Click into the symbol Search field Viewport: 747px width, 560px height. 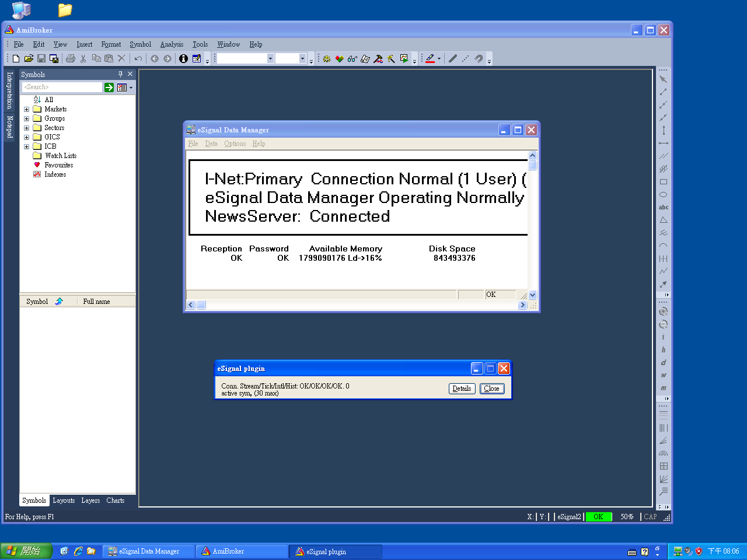click(62, 87)
